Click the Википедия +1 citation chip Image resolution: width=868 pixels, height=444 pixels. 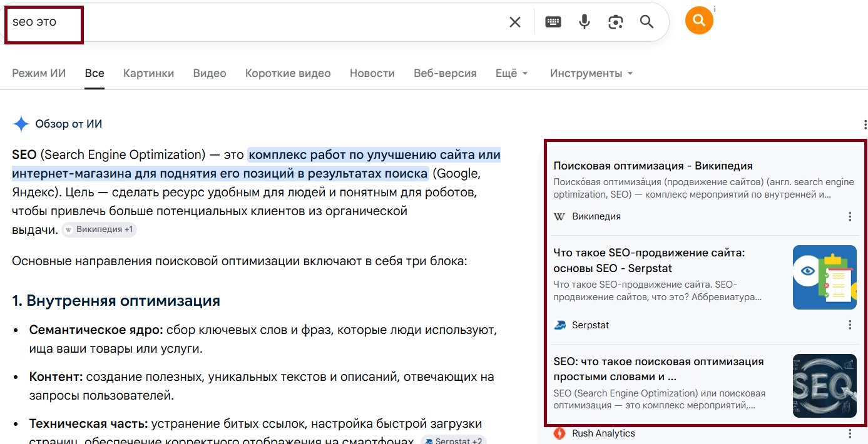(x=100, y=230)
